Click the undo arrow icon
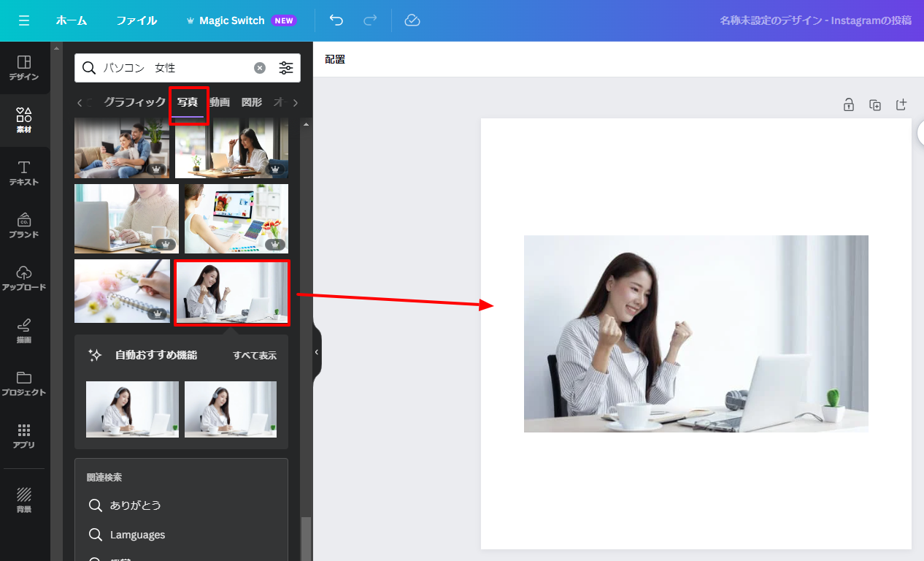The image size is (924, 561). coord(336,20)
